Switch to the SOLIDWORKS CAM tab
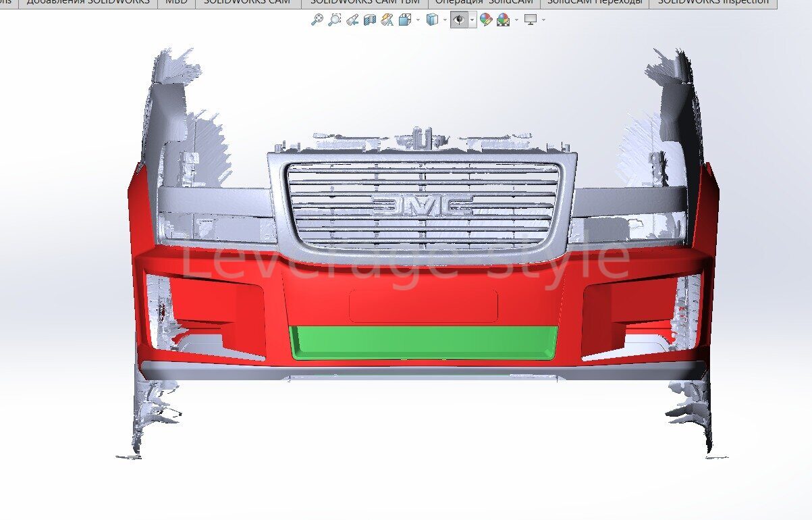This screenshot has width=812, height=520. click(246, 3)
